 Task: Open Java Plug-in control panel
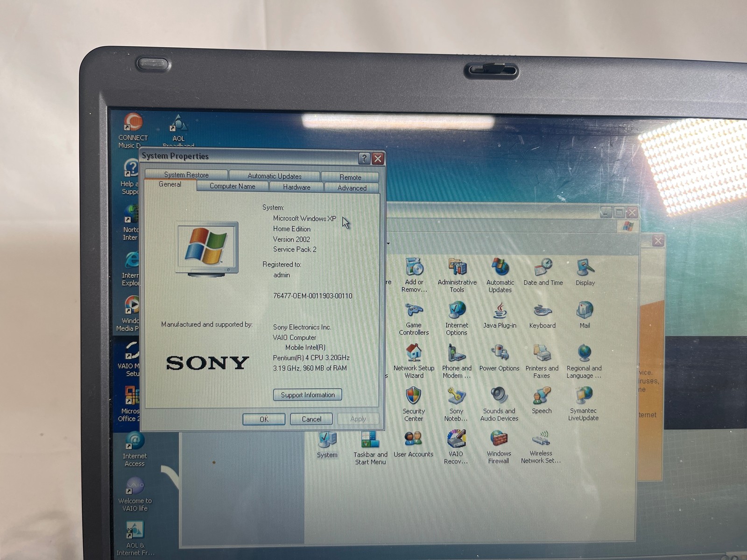tap(500, 315)
